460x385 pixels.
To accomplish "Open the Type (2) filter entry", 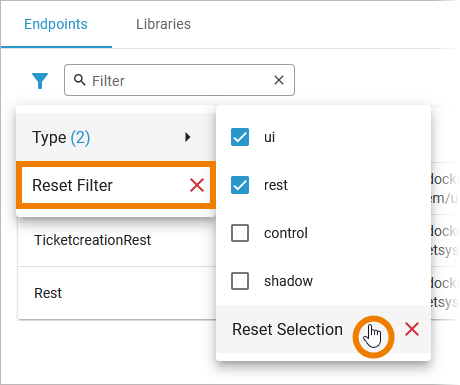I will (x=116, y=137).
